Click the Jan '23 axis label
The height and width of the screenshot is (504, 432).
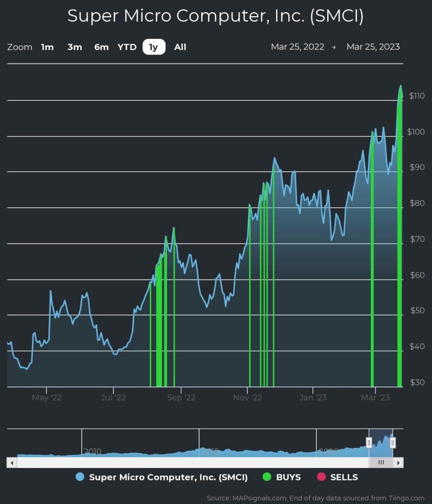[313, 398]
